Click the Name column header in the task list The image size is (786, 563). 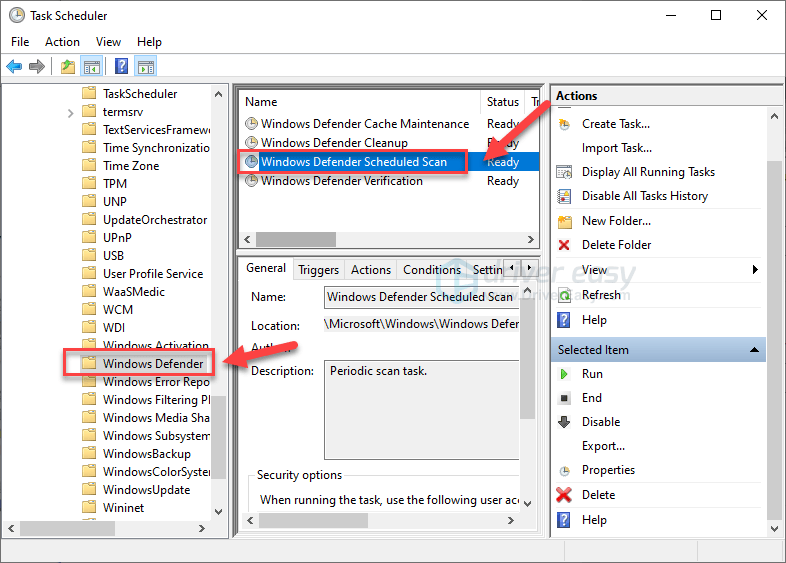262,102
